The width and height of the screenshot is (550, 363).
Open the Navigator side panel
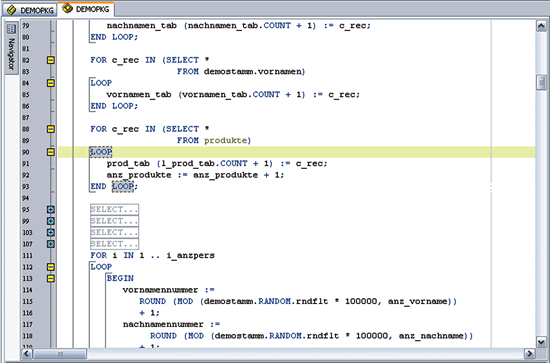[x=11, y=48]
